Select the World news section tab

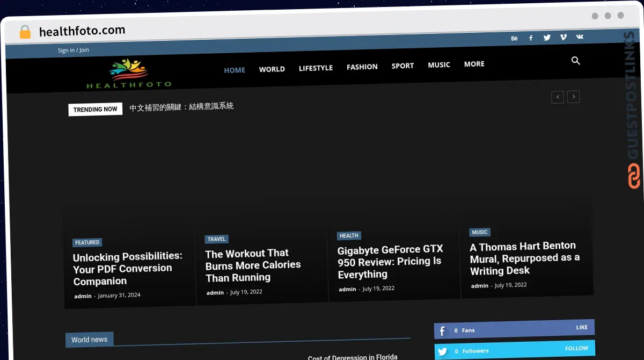89,340
